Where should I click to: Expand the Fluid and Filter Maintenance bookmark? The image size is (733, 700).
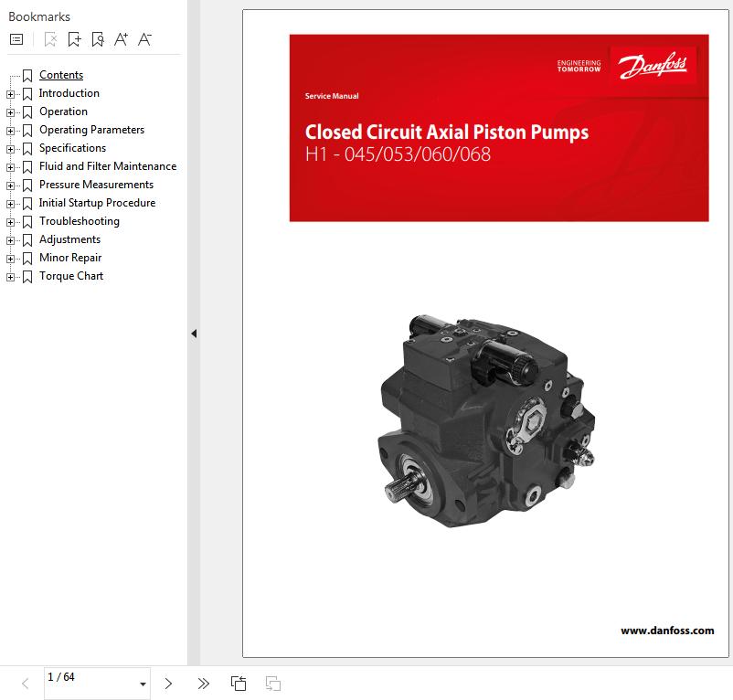(10, 167)
